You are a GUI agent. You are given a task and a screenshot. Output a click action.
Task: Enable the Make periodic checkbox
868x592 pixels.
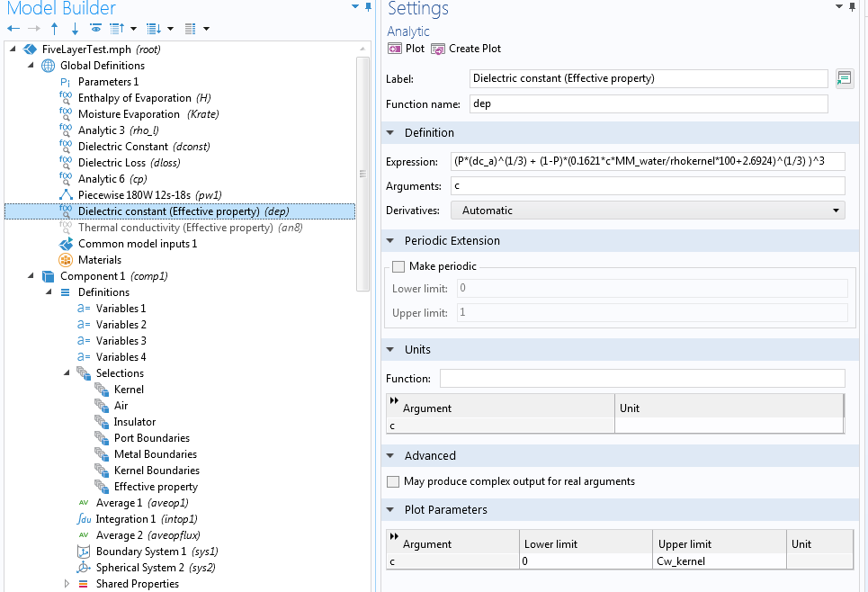click(x=398, y=266)
